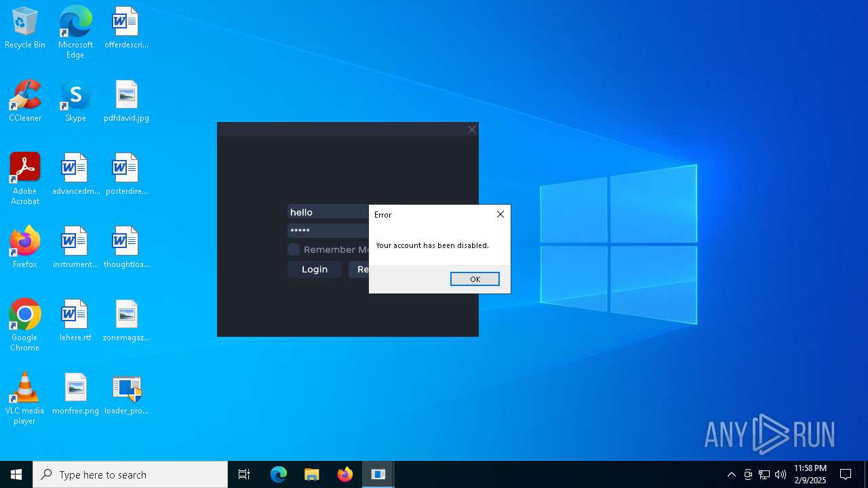Open File Explorer from the taskbar
The height and width of the screenshot is (488, 868).
(312, 474)
